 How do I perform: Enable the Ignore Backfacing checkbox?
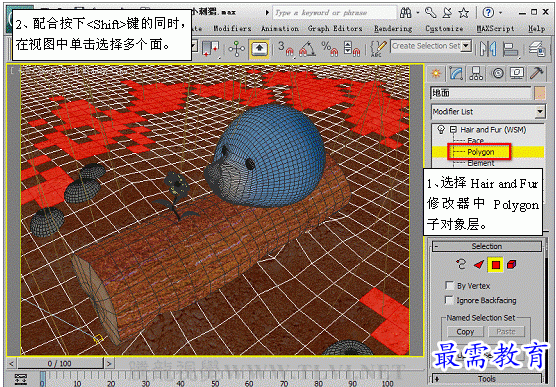point(449,300)
